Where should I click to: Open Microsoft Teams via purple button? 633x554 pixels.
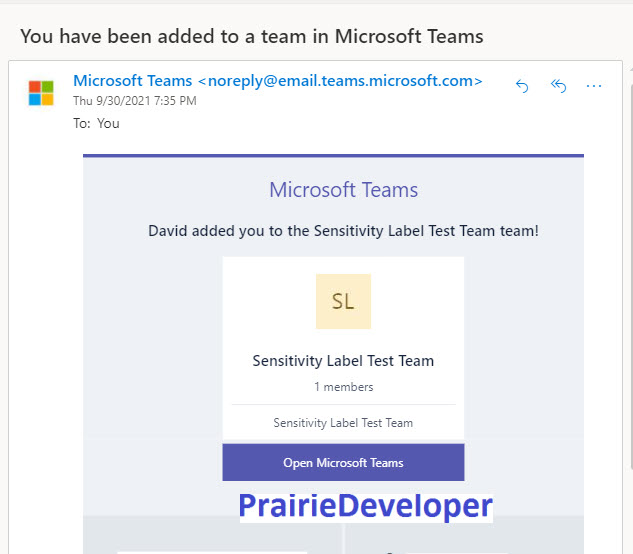(x=343, y=462)
